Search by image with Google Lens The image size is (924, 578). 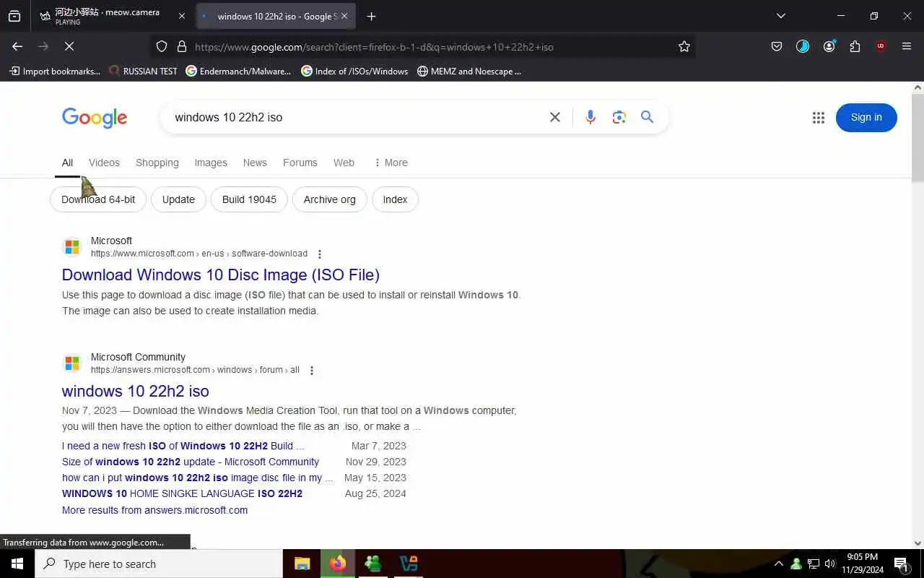point(619,117)
